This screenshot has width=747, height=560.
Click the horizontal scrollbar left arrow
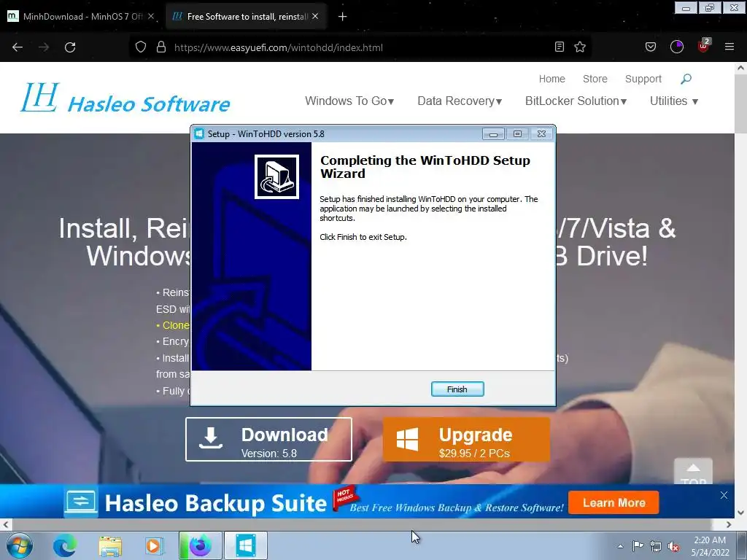(x=6, y=525)
